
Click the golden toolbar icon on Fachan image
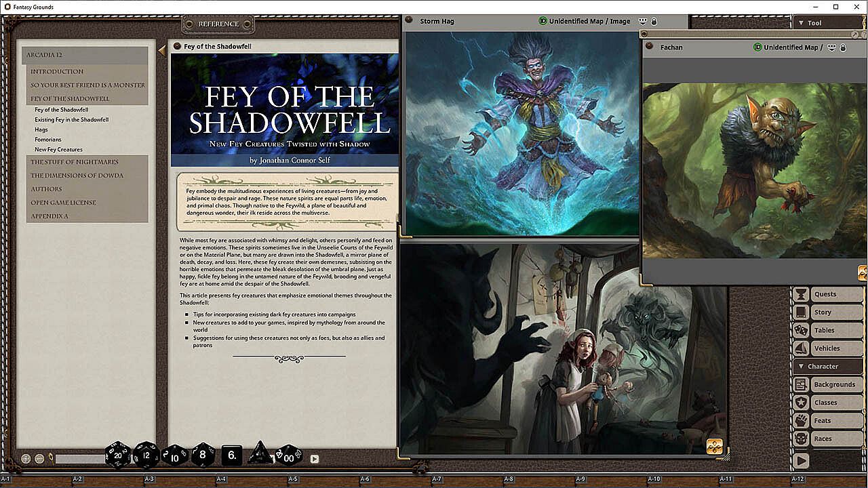863,273
